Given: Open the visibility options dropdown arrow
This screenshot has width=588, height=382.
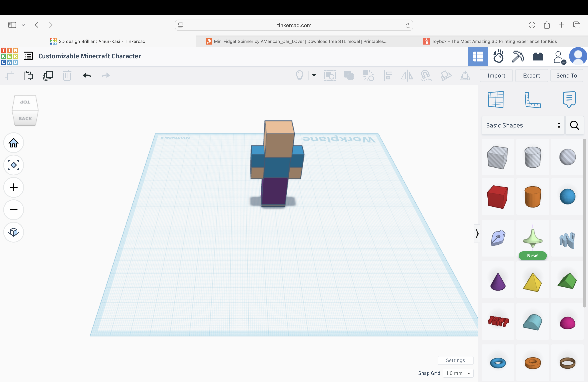Looking at the screenshot, I should 314,75.
